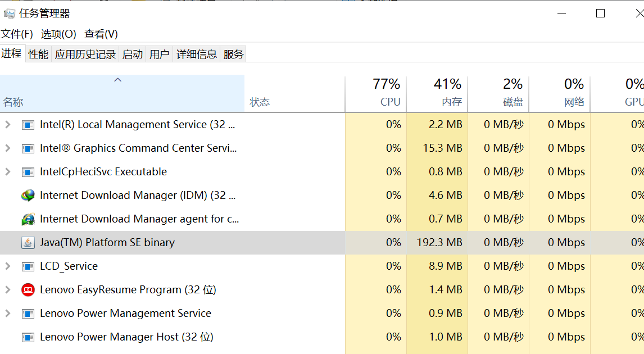Click the 2.2 MB memory cell
The height and width of the screenshot is (354, 644).
(437, 124)
